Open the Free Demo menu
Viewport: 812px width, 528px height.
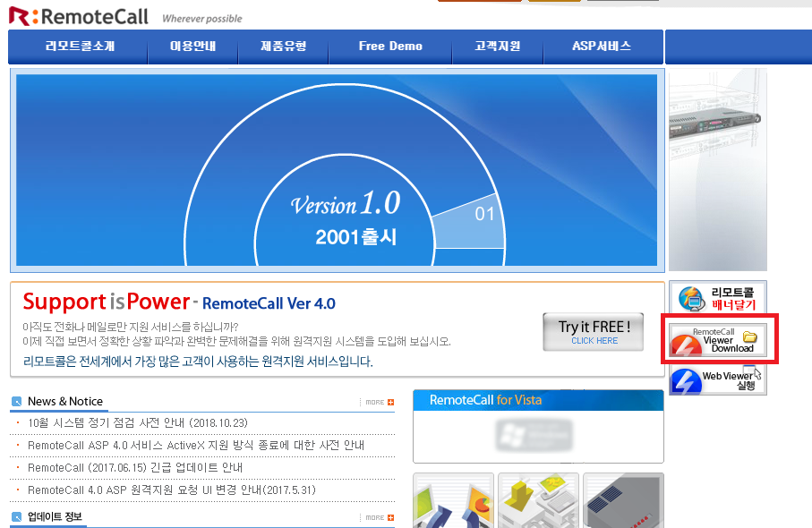click(x=390, y=46)
